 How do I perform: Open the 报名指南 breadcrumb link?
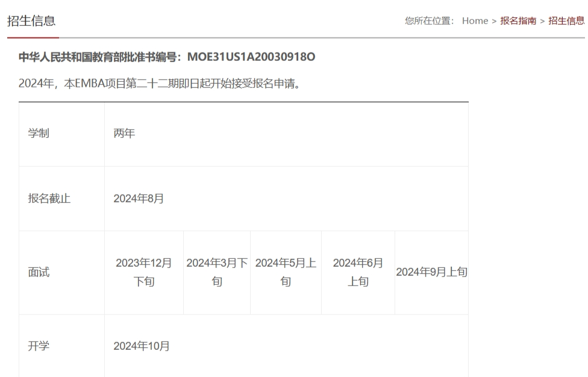point(518,21)
